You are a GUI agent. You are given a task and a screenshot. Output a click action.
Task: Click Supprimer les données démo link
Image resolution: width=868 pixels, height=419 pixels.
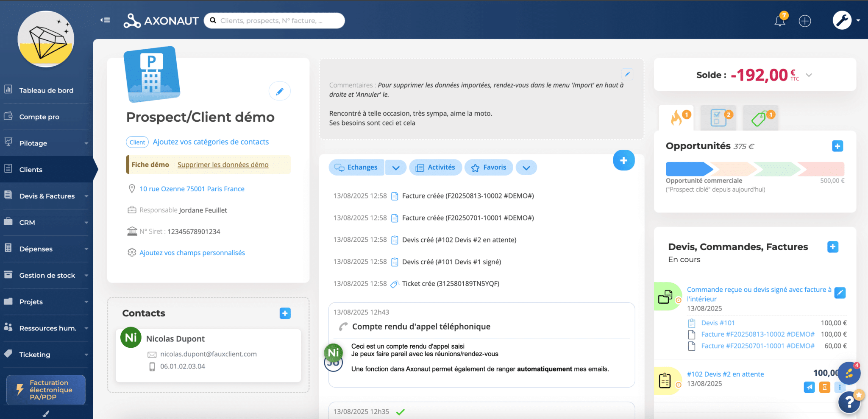coord(223,165)
